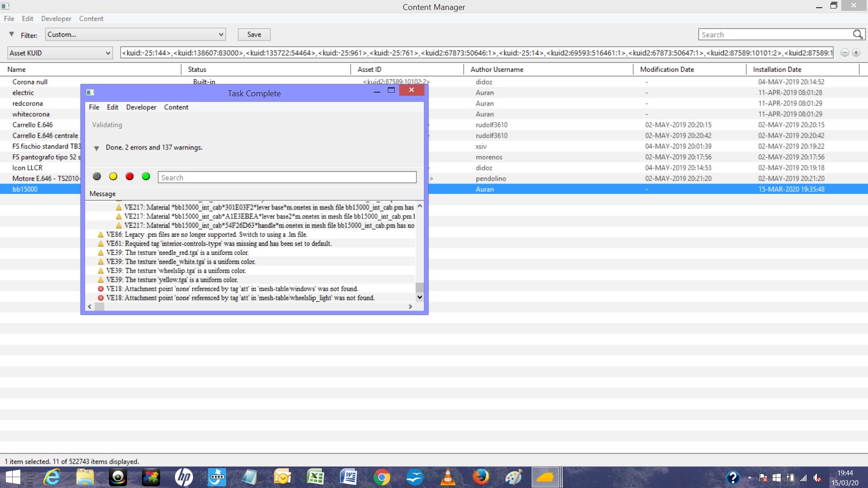
Task: Click the muted volume icon in system tray
Action: (817, 478)
